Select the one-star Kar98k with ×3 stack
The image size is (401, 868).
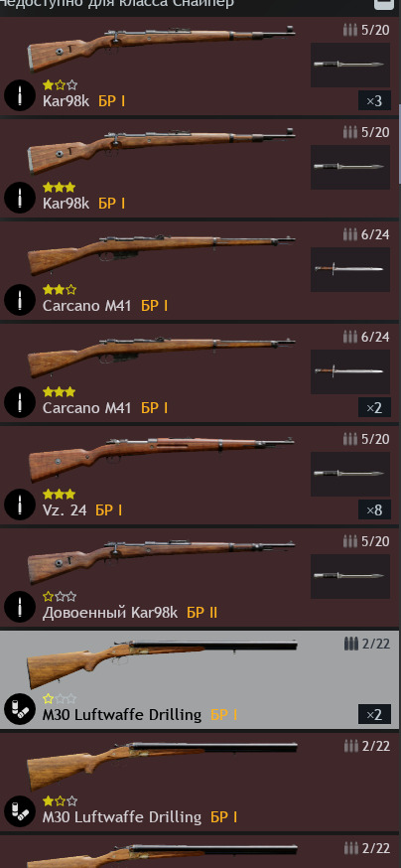(200, 66)
